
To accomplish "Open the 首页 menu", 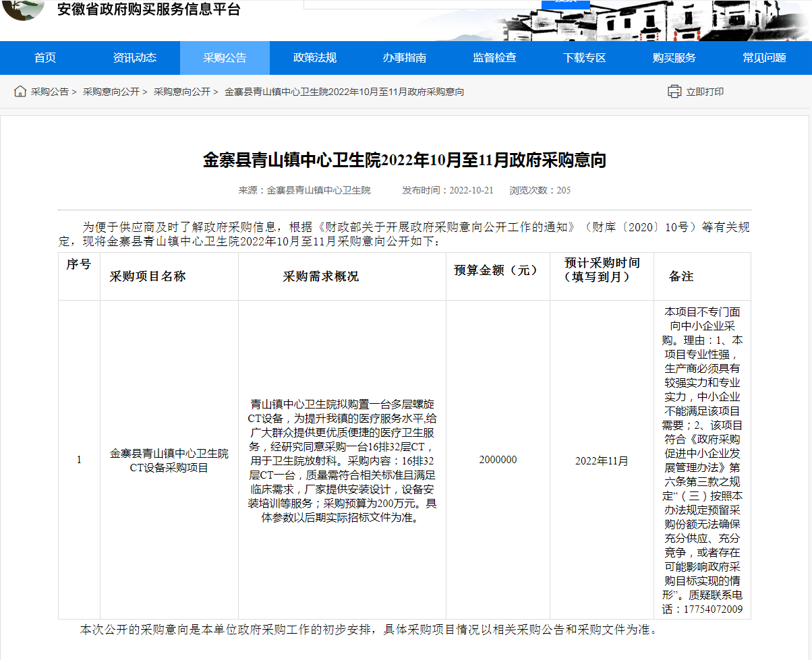I will tap(45, 58).
